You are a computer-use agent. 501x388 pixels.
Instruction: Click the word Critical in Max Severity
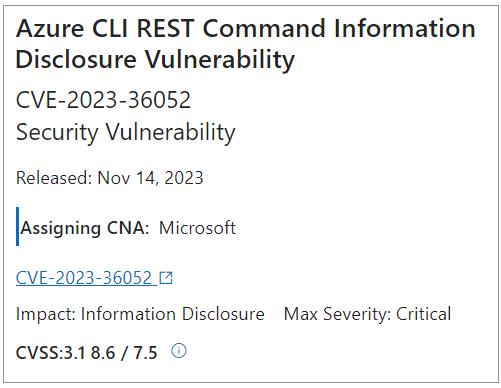click(424, 314)
